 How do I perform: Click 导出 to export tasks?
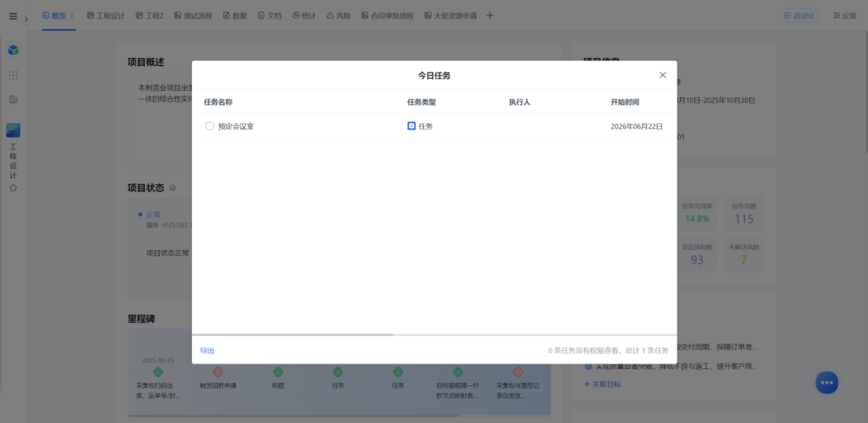(207, 351)
